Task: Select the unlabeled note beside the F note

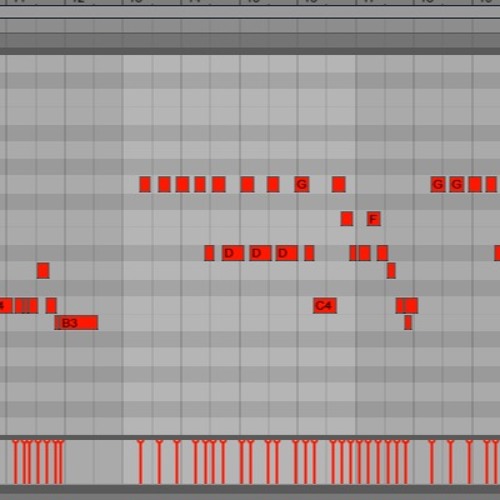Action: point(347,219)
